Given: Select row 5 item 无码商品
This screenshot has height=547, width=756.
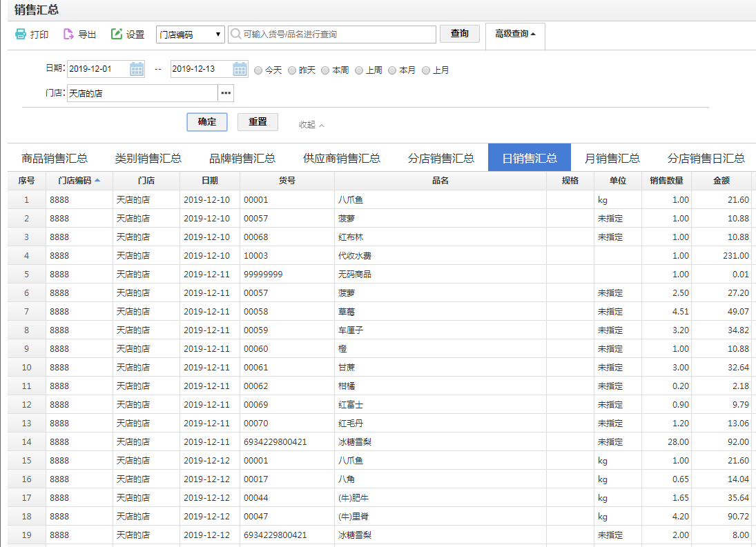Looking at the screenshot, I should click(x=354, y=275).
